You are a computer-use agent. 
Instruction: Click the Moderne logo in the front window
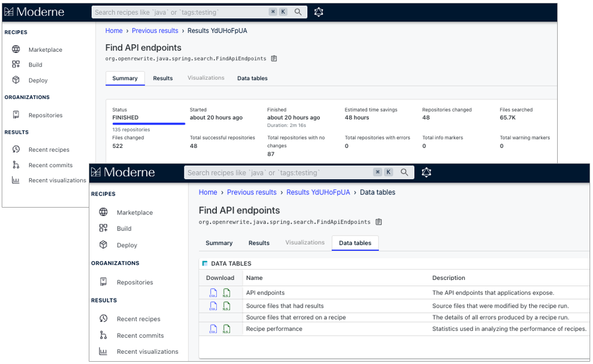[123, 172]
